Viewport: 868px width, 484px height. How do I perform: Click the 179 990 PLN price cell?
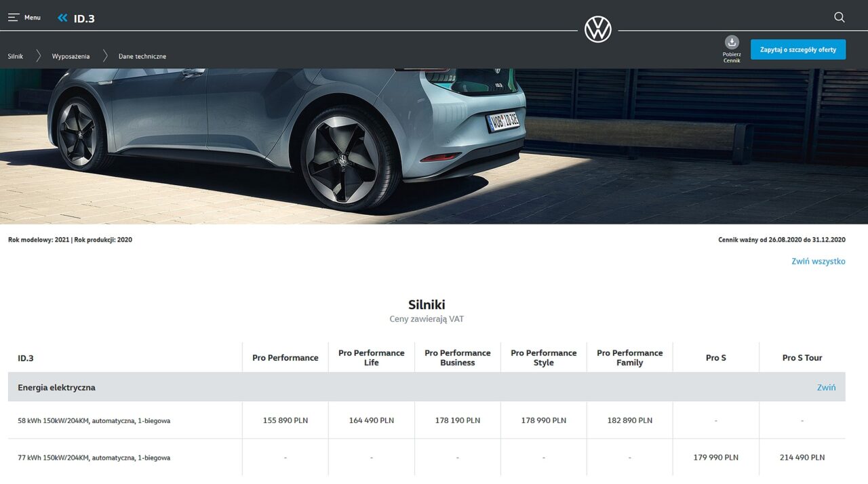(716, 458)
